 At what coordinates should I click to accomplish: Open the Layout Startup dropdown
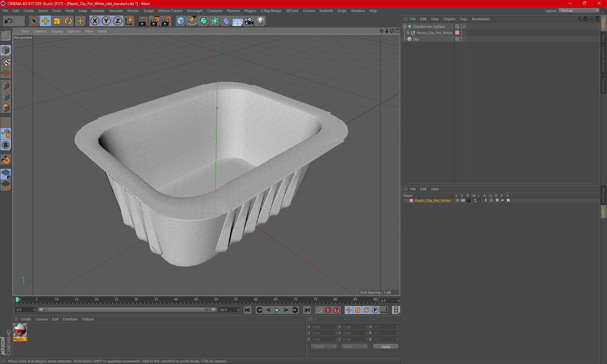click(x=579, y=10)
